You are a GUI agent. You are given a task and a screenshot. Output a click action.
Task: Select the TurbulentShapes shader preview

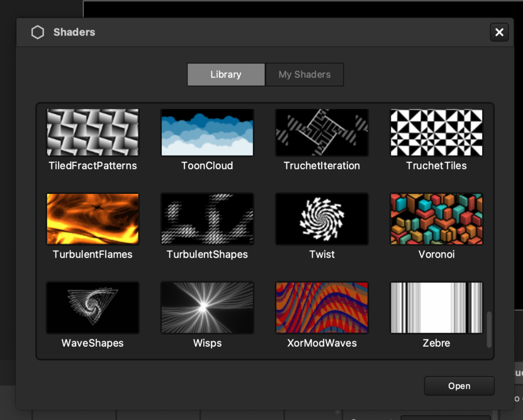[x=207, y=219]
